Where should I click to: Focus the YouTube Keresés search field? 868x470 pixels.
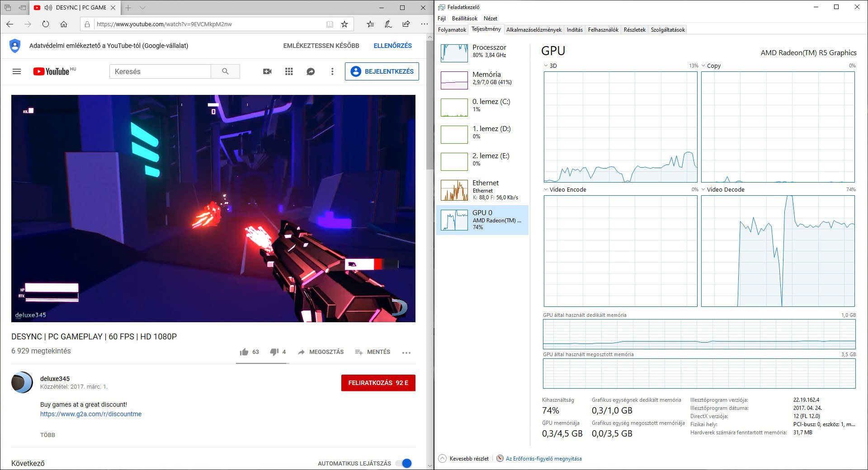point(160,71)
